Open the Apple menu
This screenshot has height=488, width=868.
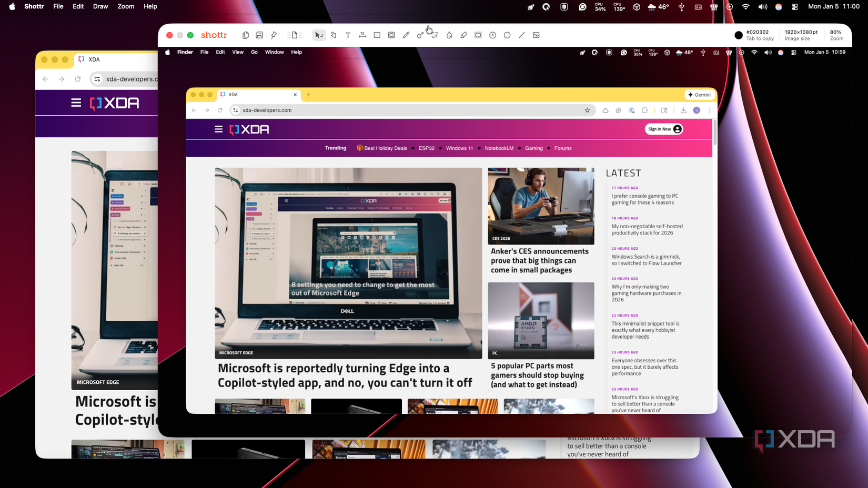click(x=12, y=6)
